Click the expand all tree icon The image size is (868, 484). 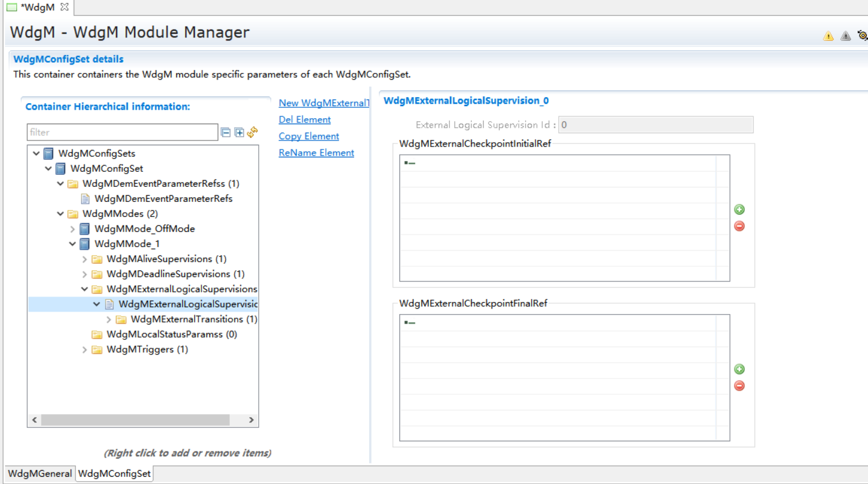(239, 133)
